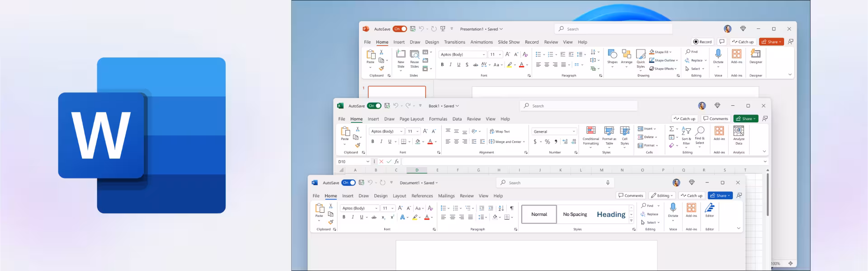868x271 pixels.
Task: Click New Slide in PowerPoint ribbon
Action: (401, 59)
